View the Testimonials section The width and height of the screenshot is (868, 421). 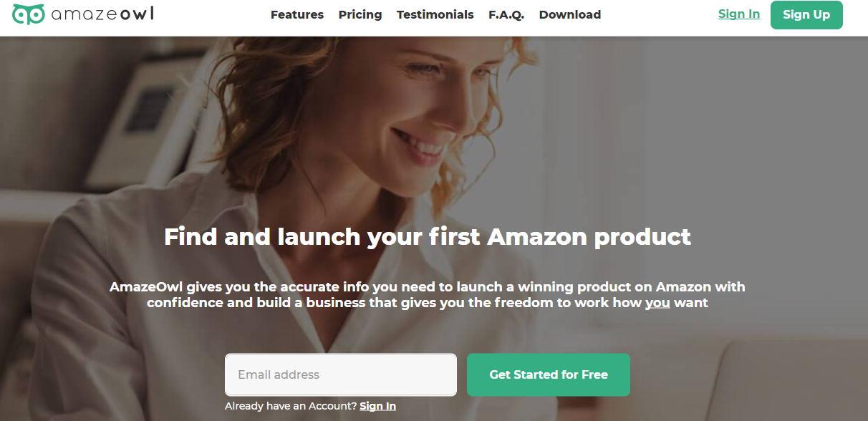(x=435, y=14)
